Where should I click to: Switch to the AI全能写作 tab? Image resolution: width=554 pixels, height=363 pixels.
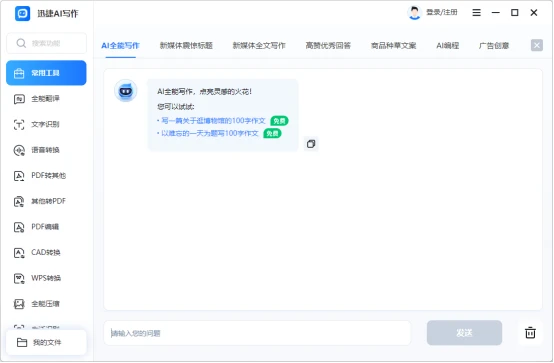120,46
